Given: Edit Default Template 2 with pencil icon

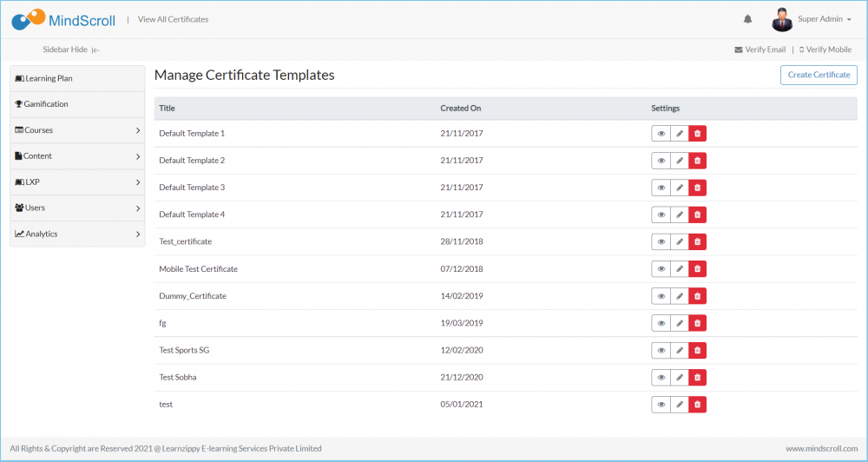Looking at the screenshot, I should click(680, 161).
